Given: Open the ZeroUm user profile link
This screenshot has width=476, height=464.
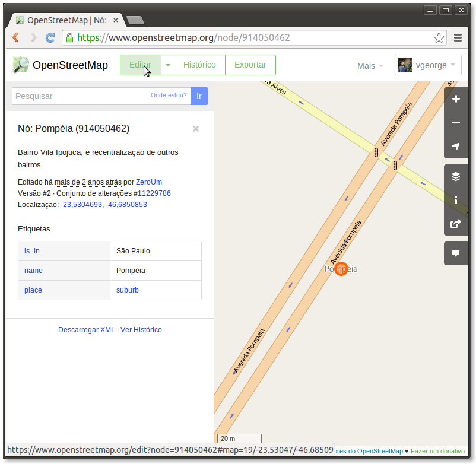Looking at the screenshot, I should point(149,182).
